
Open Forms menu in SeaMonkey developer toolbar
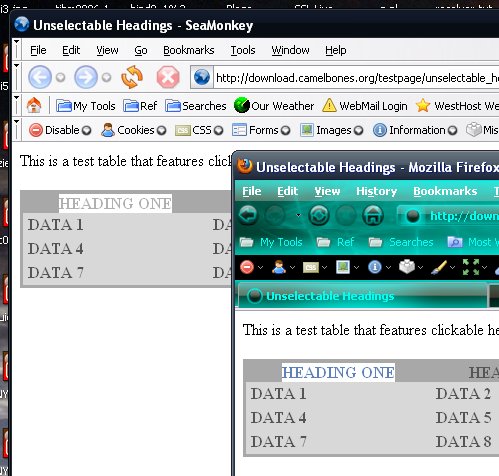click(x=261, y=130)
